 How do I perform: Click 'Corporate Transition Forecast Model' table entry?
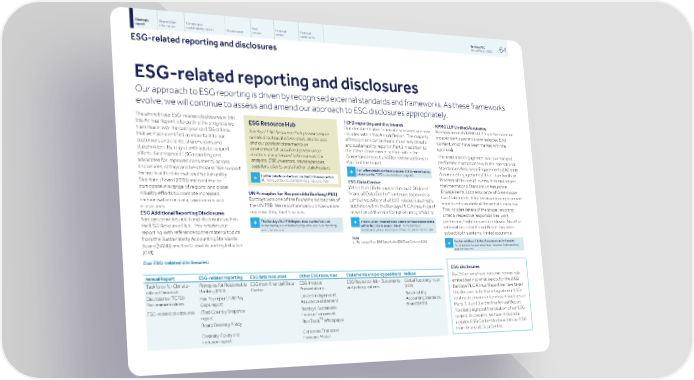(x=321, y=334)
